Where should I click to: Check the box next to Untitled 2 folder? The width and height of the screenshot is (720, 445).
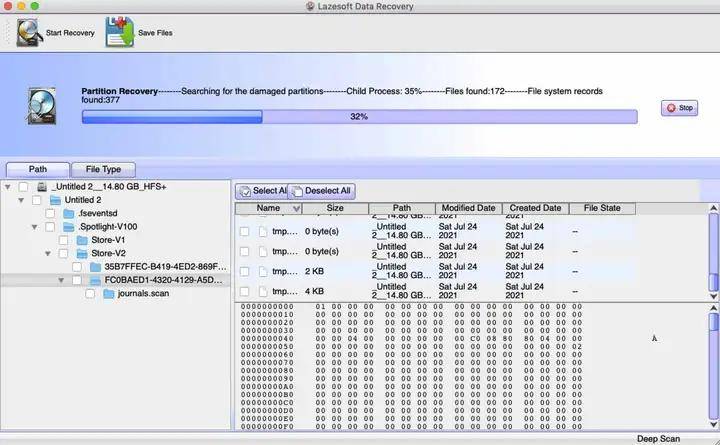[37, 200]
